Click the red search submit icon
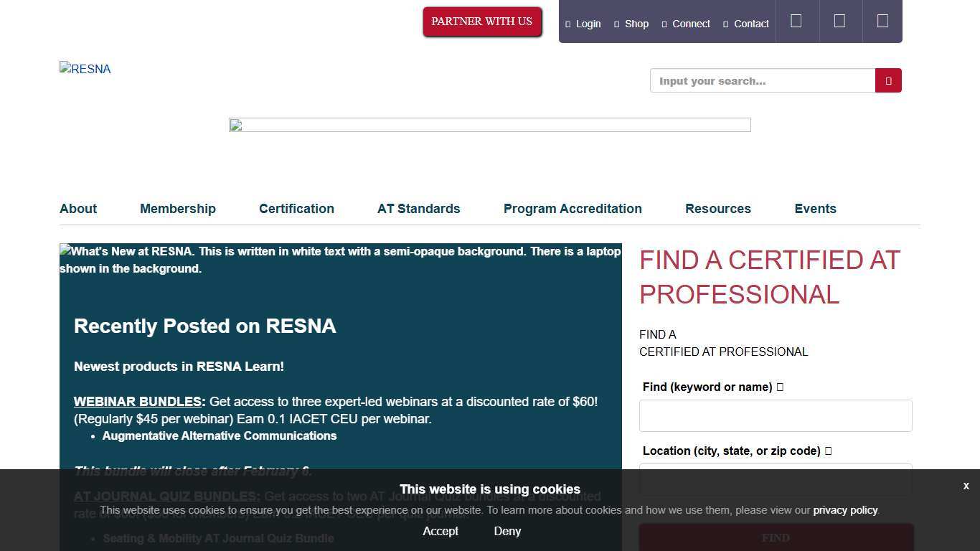Image resolution: width=980 pixels, height=551 pixels. tap(888, 81)
